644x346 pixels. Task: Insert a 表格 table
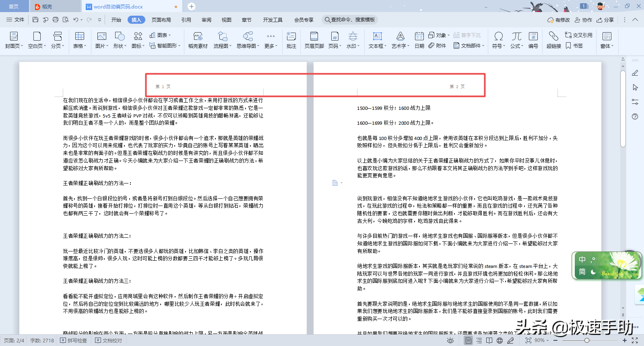[80, 40]
